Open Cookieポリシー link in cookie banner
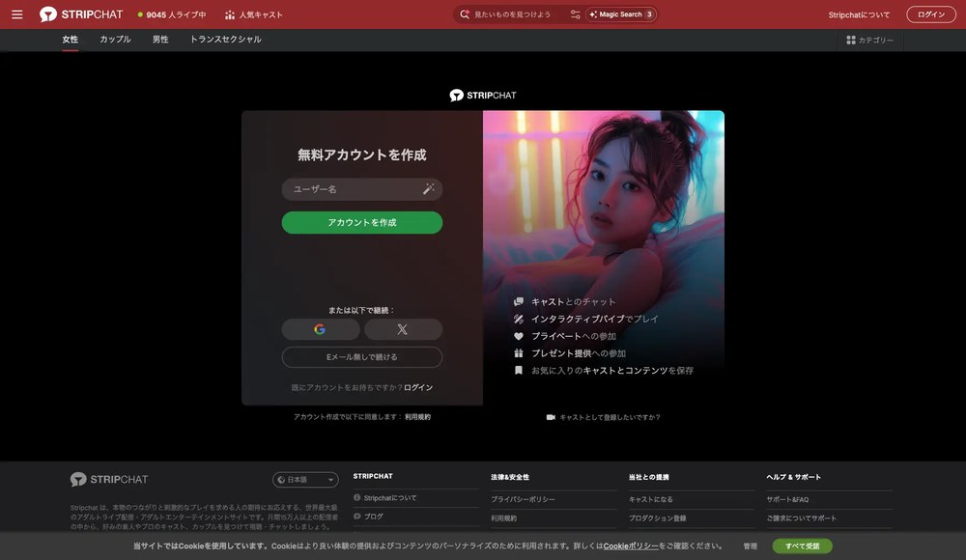966x560 pixels. pos(631,546)
